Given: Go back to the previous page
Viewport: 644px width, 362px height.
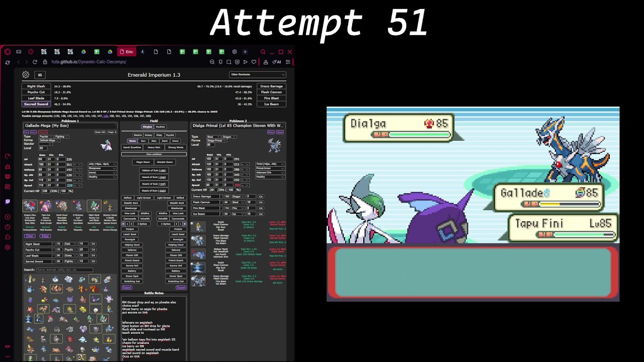Looking at the screenshot, I should click(19, 62).
